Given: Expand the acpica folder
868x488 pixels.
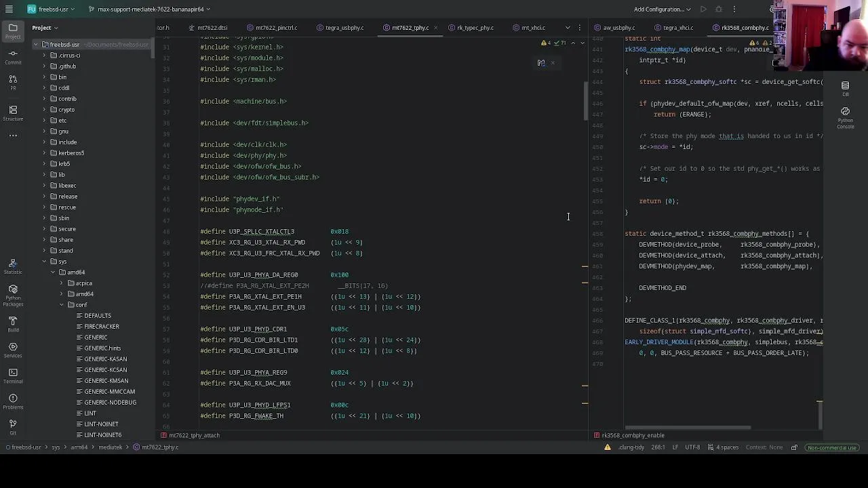Looking at the screenshot, I should tap(62, 283).
